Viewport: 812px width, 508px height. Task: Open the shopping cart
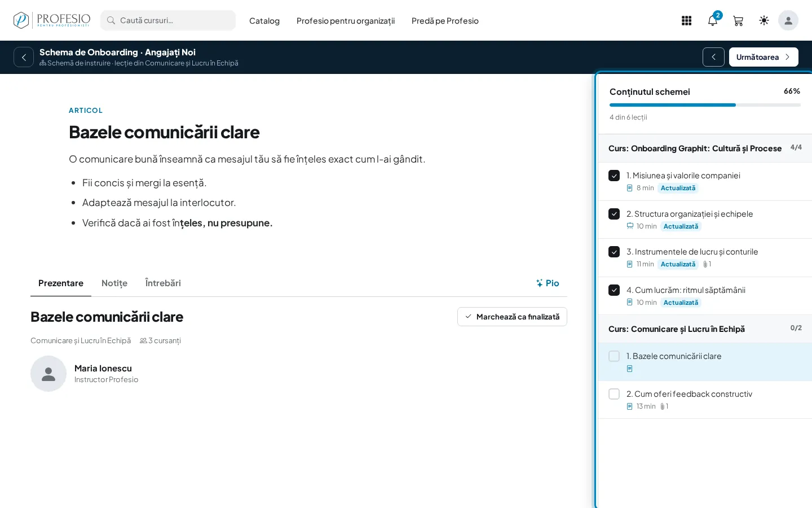(x=738, y=21)
